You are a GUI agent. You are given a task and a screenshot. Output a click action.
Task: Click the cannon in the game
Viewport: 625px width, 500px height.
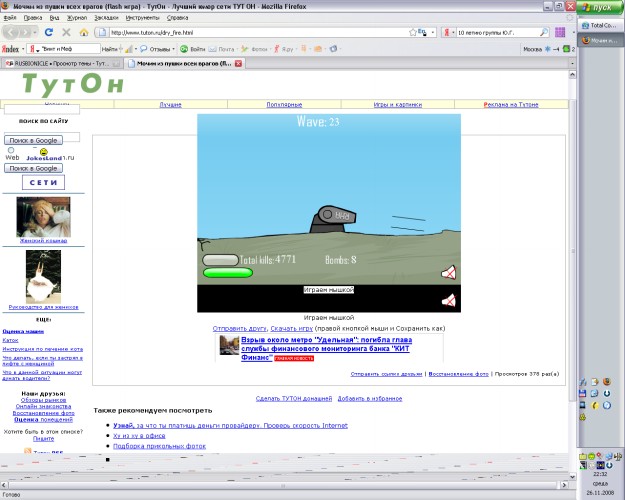(333, 219)
